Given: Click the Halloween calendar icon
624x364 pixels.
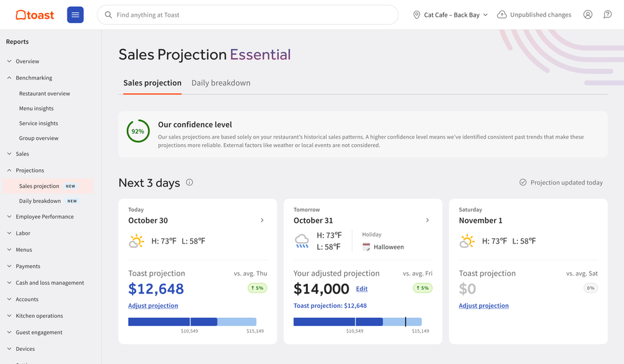Looking at the screenshot, I should pos(366,247).
